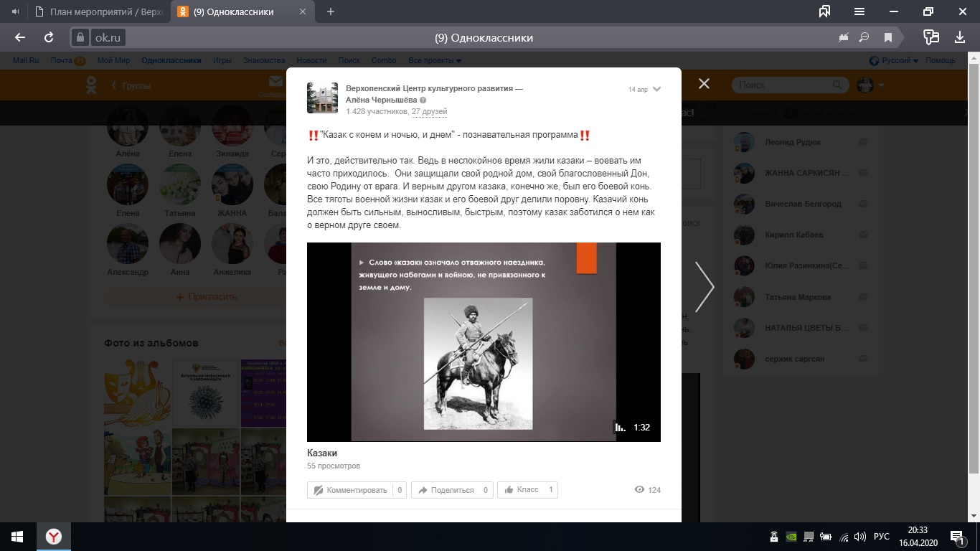Click the Одноклассники logo icon
The width and height of the screenshot is (980, 551).
[x=92, y=85]
